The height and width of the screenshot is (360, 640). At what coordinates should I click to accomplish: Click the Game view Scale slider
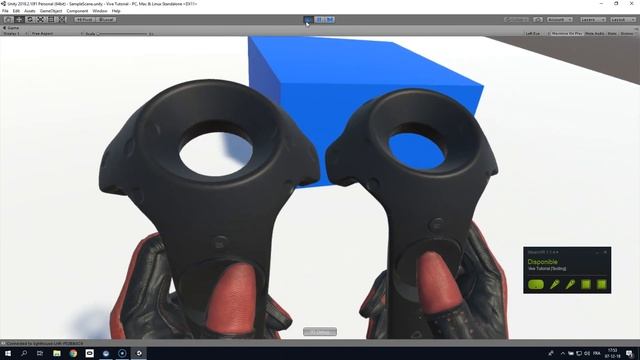coord(122,33)
